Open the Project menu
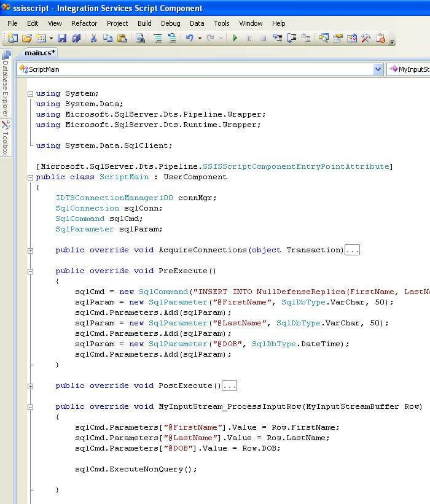This screenshot has width=430, height=504. point(117,23)
